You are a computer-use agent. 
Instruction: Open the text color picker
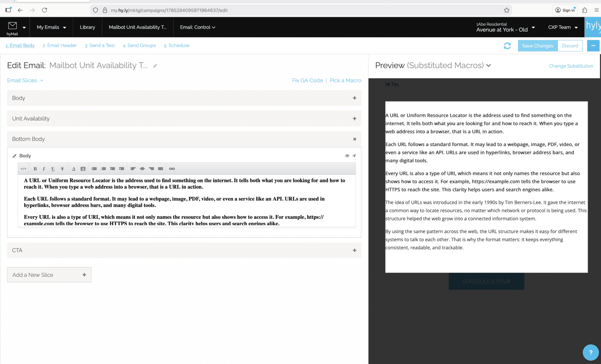tap(73, 169)
